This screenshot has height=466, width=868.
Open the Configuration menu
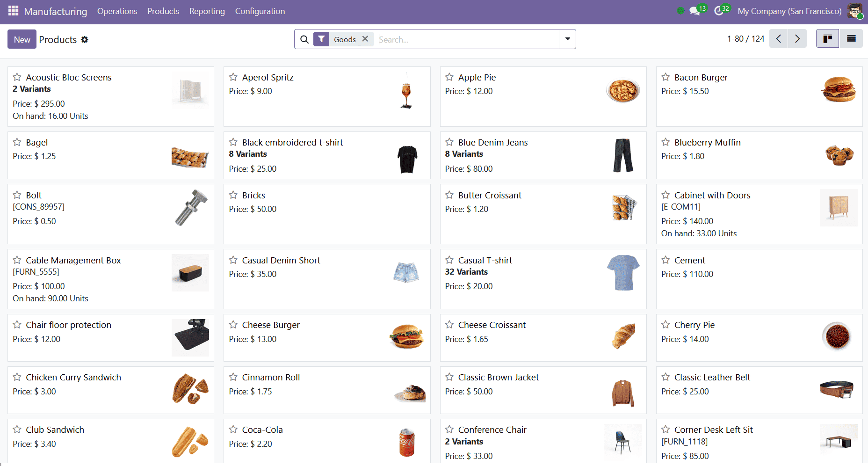click(x=260, y=11)
